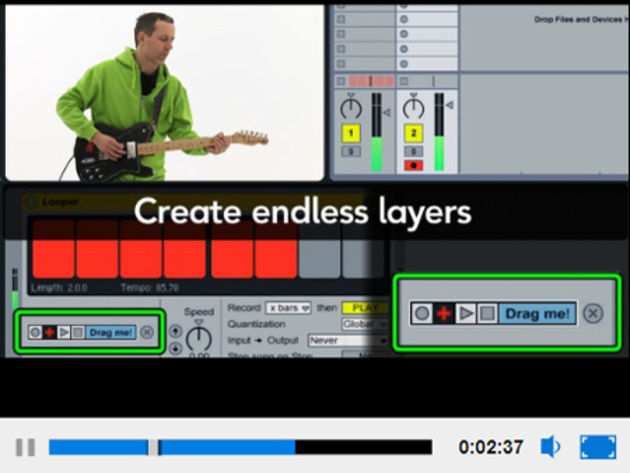Image resolution: width=630 pixels, height=473 pixels.
Task: Click the elapsed time 0:02:37
Action: [x=491, y=447]
